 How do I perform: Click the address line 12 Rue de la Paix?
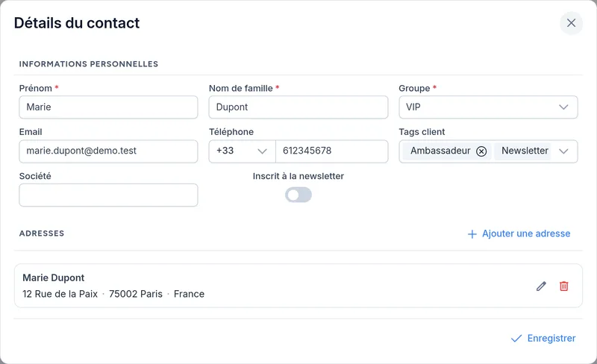pos(60,294)
